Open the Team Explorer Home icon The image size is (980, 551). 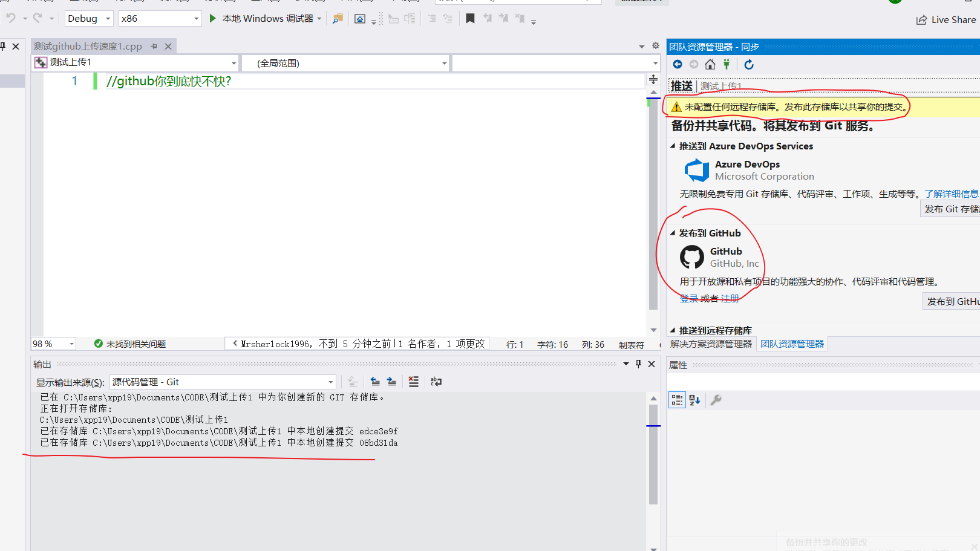pos(710,65)
